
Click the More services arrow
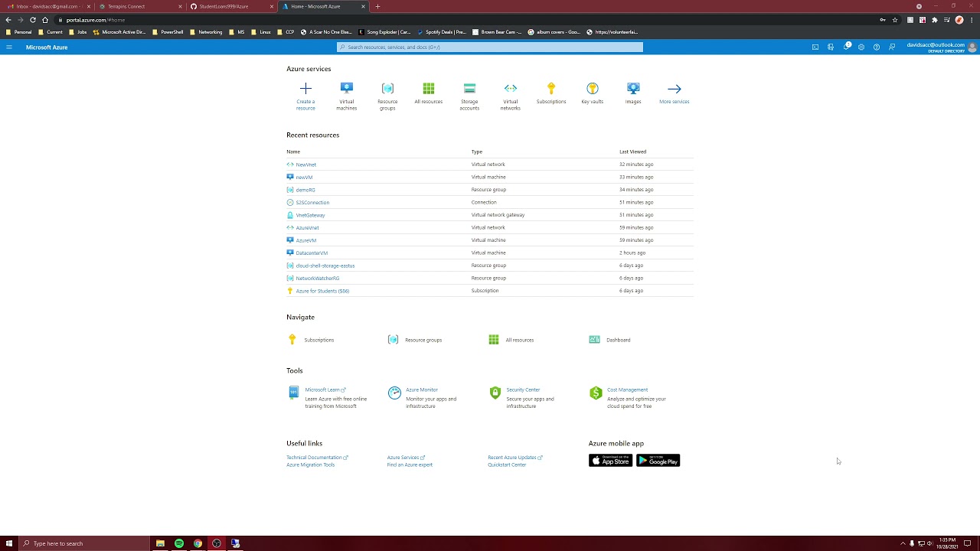tap(674, 89)
